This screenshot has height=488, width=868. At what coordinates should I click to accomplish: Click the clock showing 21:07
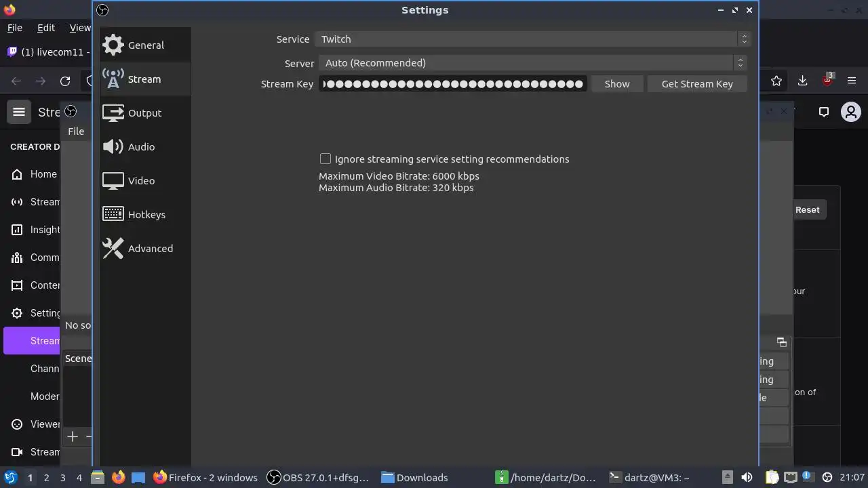pos(852,477)
